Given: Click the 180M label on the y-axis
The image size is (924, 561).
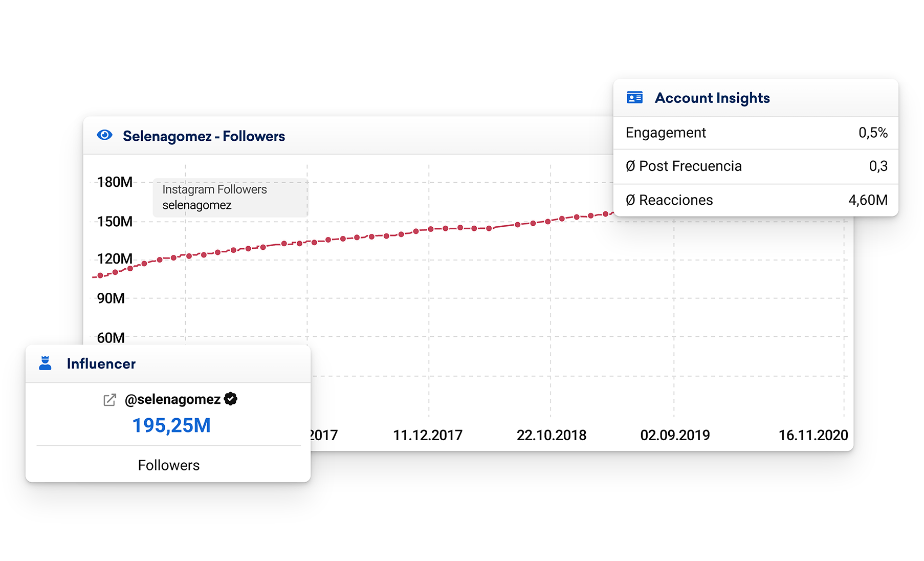Looking at the screenshot, I should (115, 182).
